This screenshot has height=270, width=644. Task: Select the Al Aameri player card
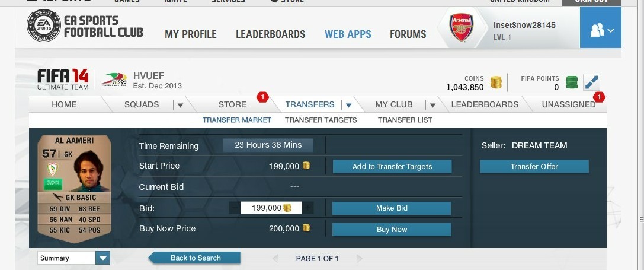pyautogui.click(x=74, y=189)
